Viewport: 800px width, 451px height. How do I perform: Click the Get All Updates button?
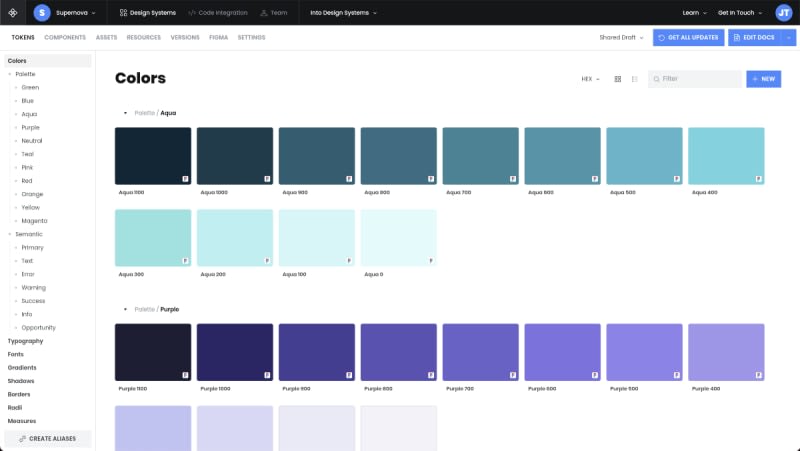(x=689, y=37)
